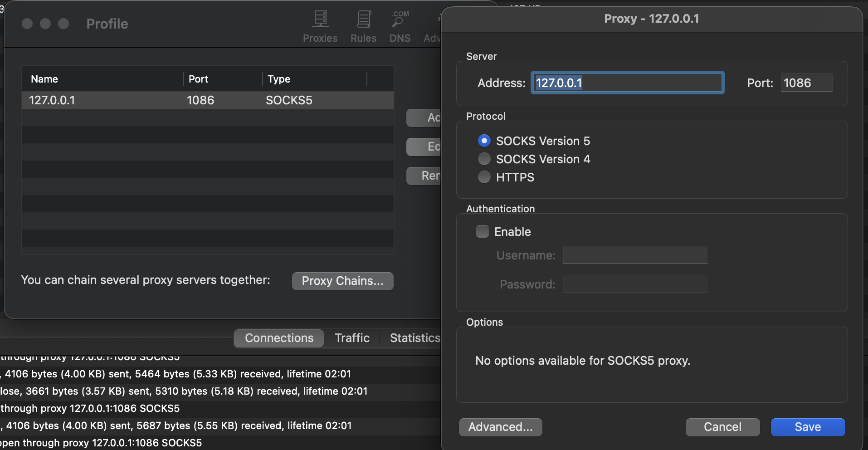This screenshot has height=450, width=868.
Task: Switch to the Traffic tab
Action: (x=352, y=338)
